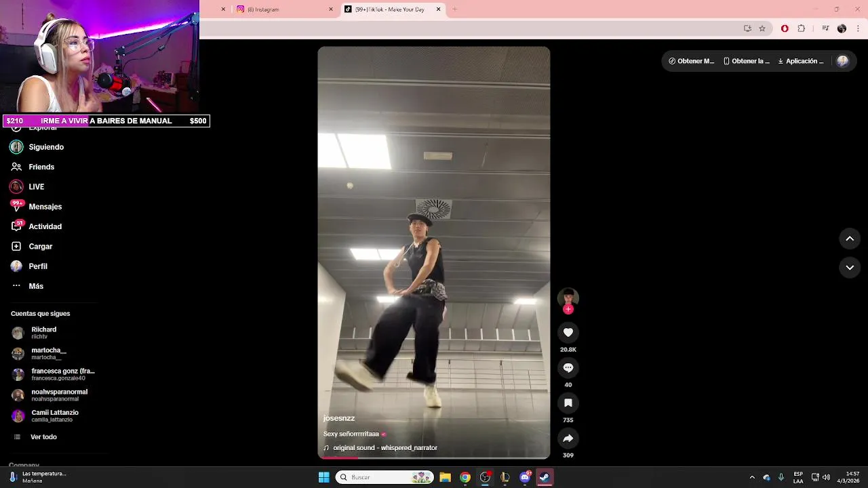Click the Cargar plus-square icon
The width and height of the screenshot is (868, 488).
pyautogui.click(x=16, y=246)
